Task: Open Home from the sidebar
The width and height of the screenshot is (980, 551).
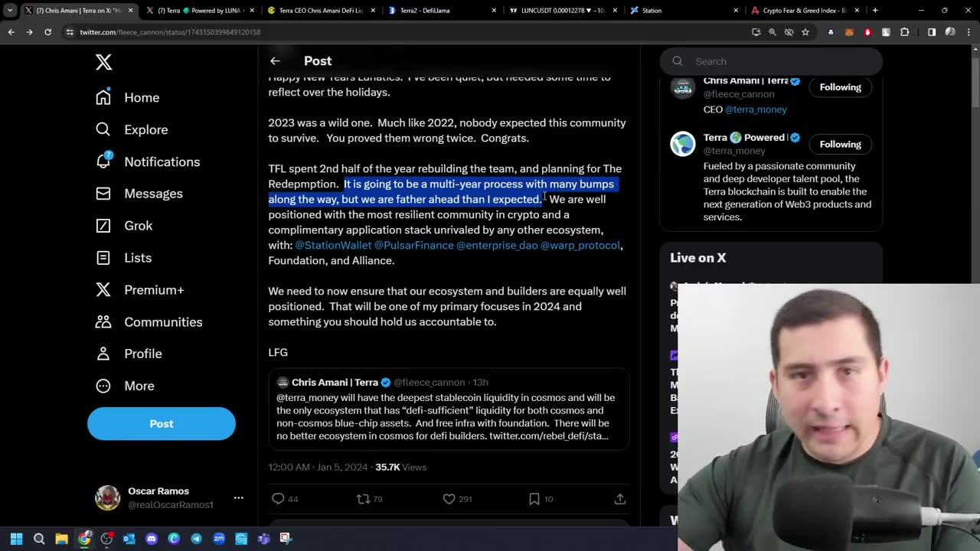Action: 128,97
